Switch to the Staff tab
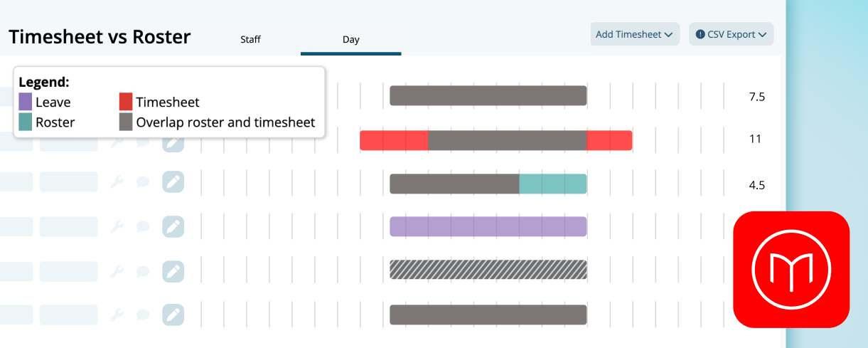This screenshot has width=868, height=348. pos(250,40)
